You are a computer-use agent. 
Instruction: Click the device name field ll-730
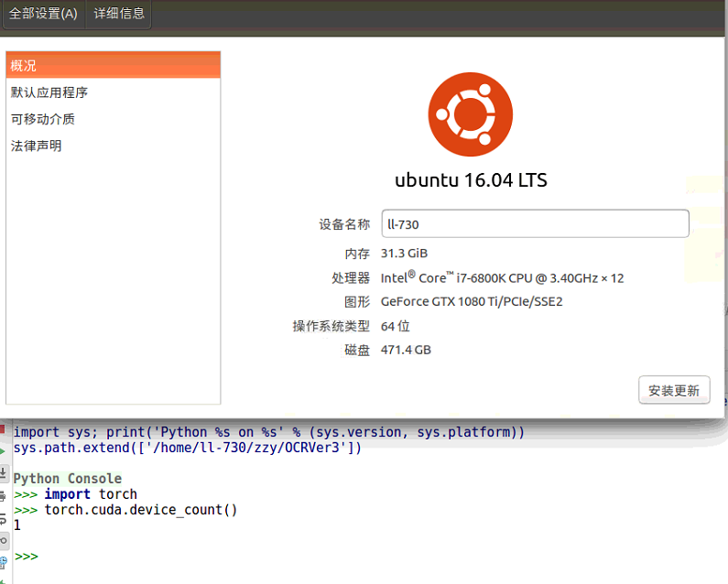535,223
